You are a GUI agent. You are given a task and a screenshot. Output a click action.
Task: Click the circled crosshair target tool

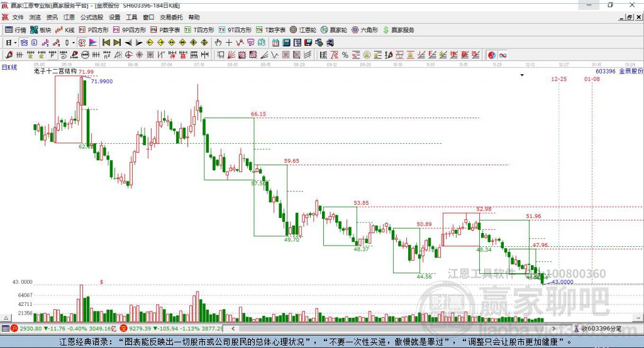(128, 55)
